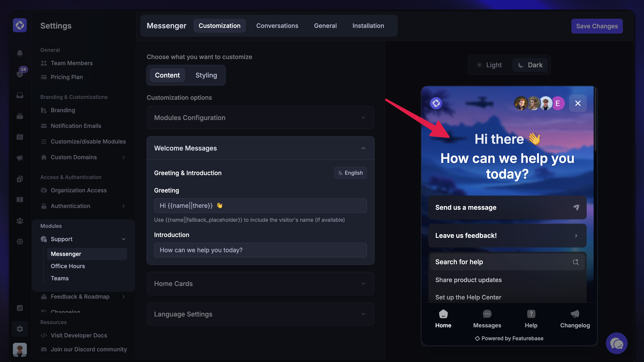The width and height of the screenshot is (644, 362).
Task: Click the globe icon in left rail
Action: [x=20, y=242]
